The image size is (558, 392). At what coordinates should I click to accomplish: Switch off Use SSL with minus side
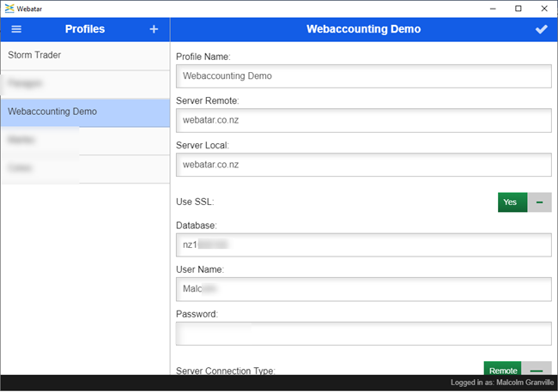(x=539, y=202)
